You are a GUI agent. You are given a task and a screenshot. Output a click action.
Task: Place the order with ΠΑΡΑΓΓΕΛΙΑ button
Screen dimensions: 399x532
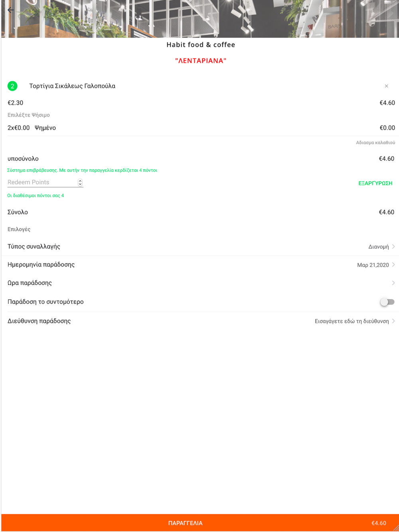(x=186, y=523)
